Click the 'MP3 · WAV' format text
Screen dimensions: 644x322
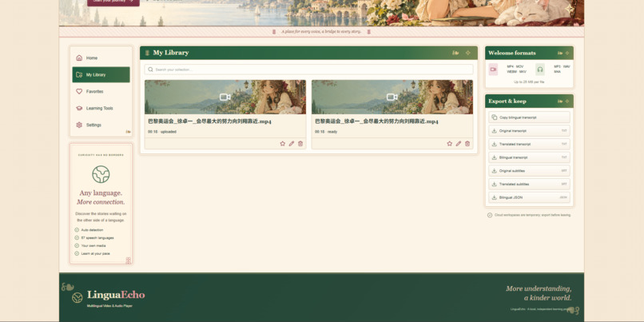562,66
